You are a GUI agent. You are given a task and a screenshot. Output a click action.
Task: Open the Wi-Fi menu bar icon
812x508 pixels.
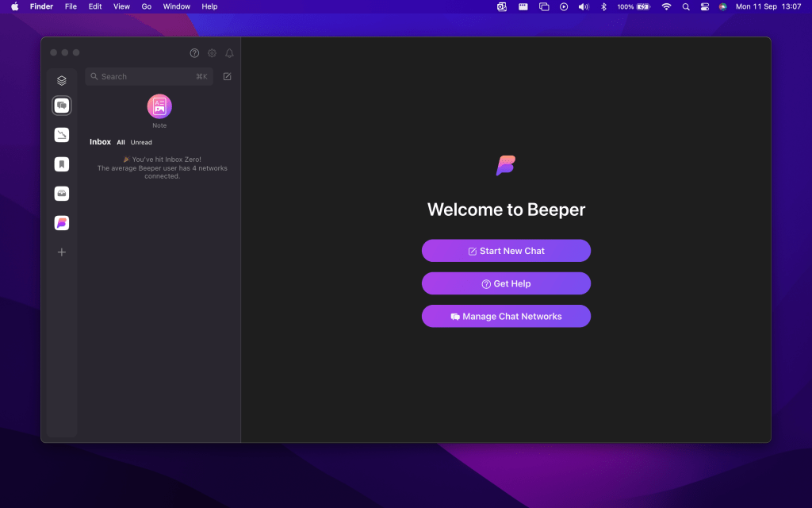click(666, 6)
